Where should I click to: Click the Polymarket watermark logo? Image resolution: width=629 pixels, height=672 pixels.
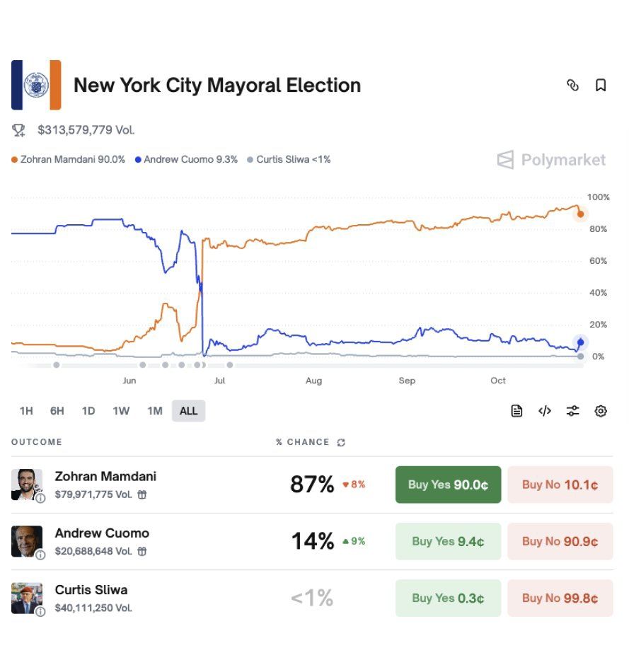pos(551,160)
